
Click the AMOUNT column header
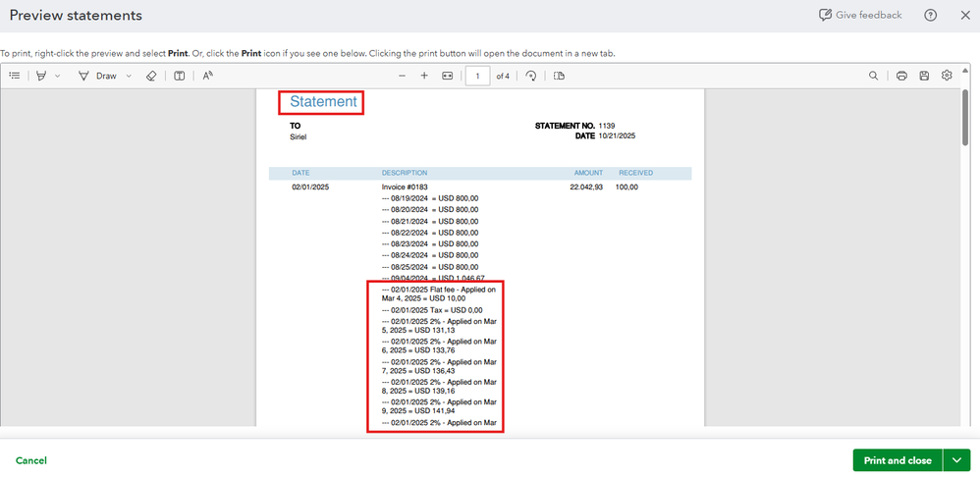tap(589, 173)
